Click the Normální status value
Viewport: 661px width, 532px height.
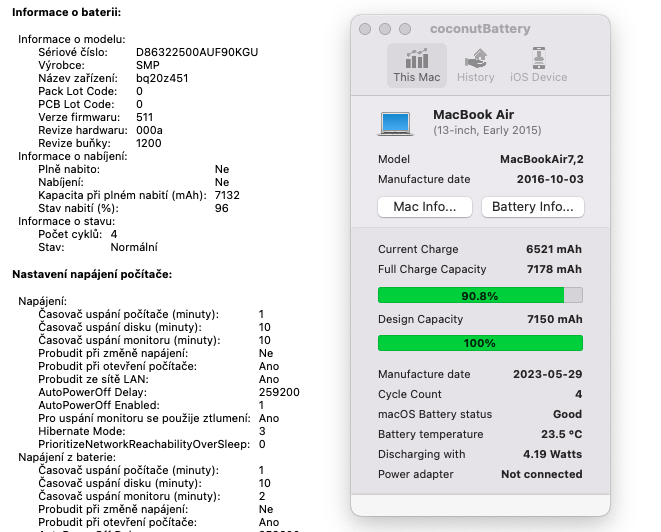click(134, 247)
